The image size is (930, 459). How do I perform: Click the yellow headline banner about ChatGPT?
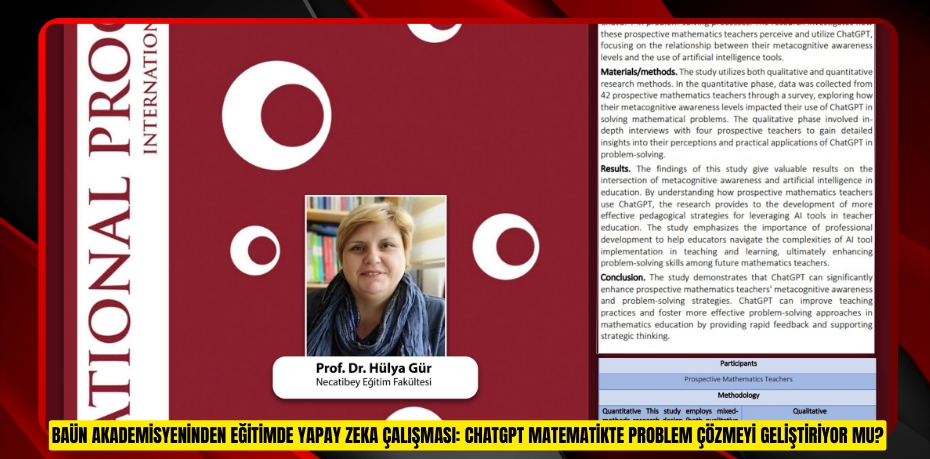click(467, 436)
